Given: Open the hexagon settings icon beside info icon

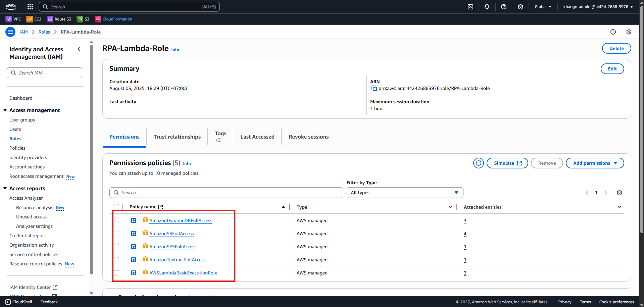Looking at the screenshot, I should coord(629,32).
